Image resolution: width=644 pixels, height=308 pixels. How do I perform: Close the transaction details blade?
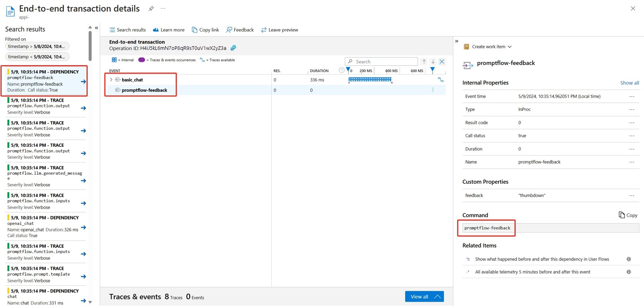click(633, 8)
